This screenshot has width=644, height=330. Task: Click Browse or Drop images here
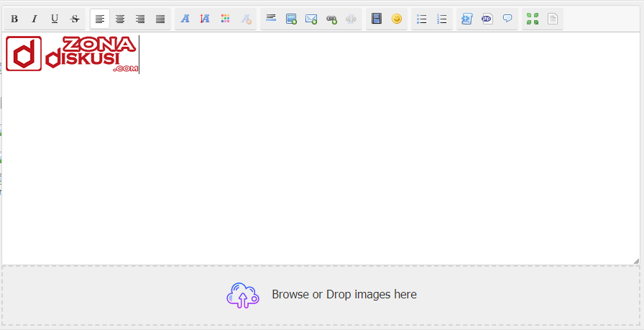[344, 294]
